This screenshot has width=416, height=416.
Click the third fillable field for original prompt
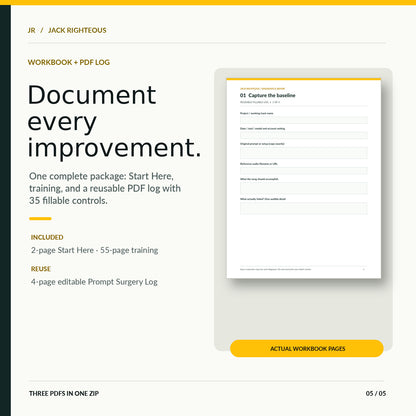coord(304,153)
